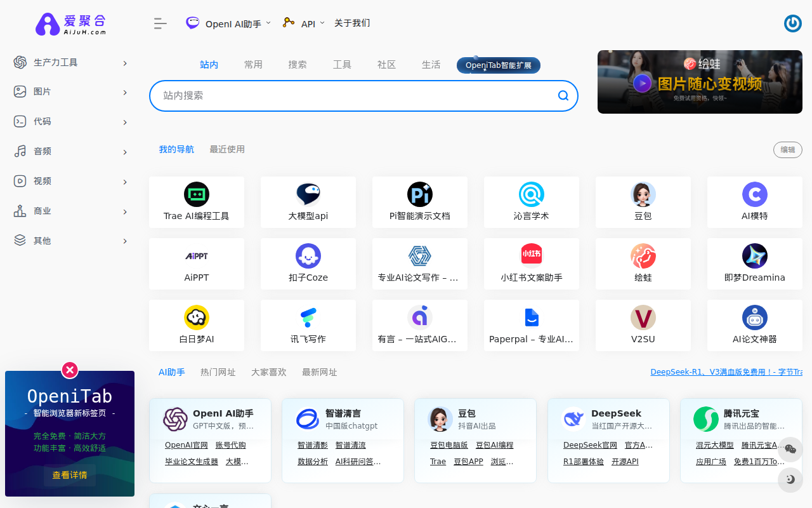Image resolution: width=812 pixels, height=508 pixels.
Task: Open 大模型api shortcut
Action: [308, 202]
